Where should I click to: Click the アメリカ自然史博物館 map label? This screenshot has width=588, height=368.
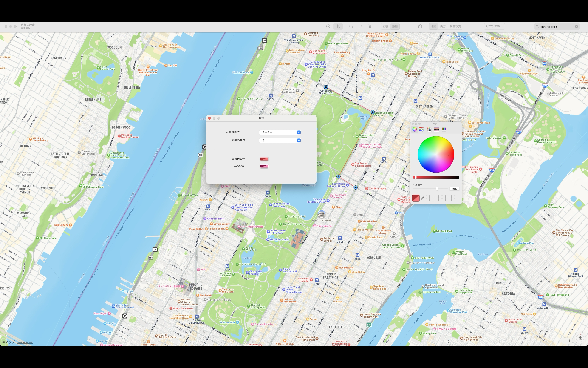[x=252, y=227]
